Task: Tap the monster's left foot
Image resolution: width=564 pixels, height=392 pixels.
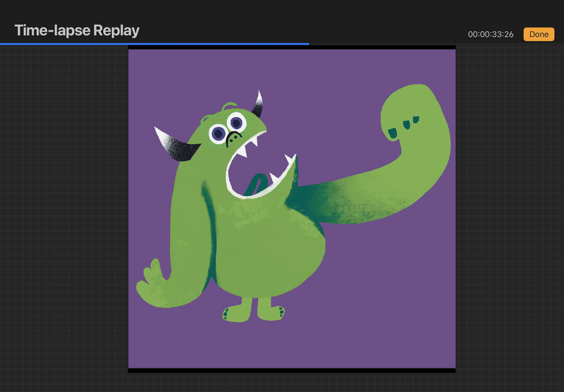Action: pos(235,312)
